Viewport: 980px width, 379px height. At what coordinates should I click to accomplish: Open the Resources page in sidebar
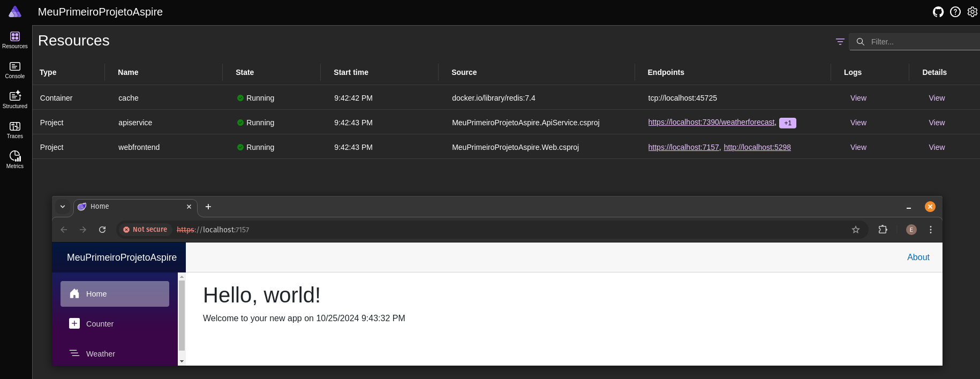pyautogui.click(x=15, y=40)
